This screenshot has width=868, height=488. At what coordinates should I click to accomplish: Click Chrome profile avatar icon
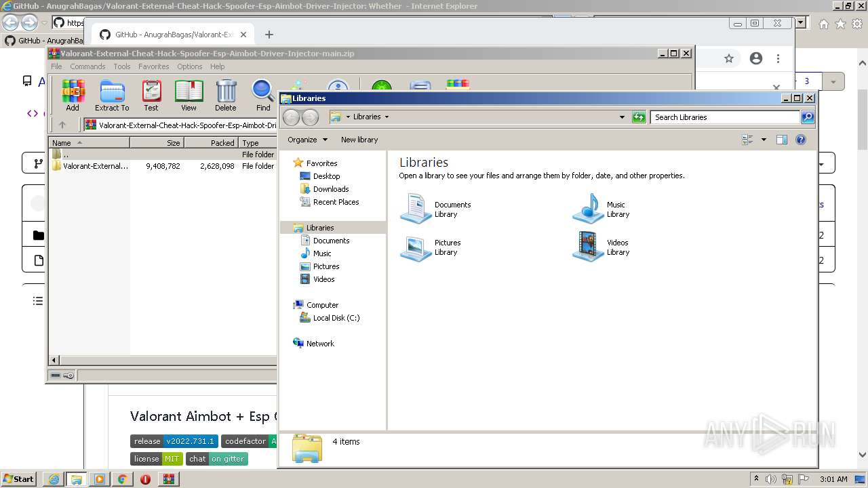pos(756,58)
